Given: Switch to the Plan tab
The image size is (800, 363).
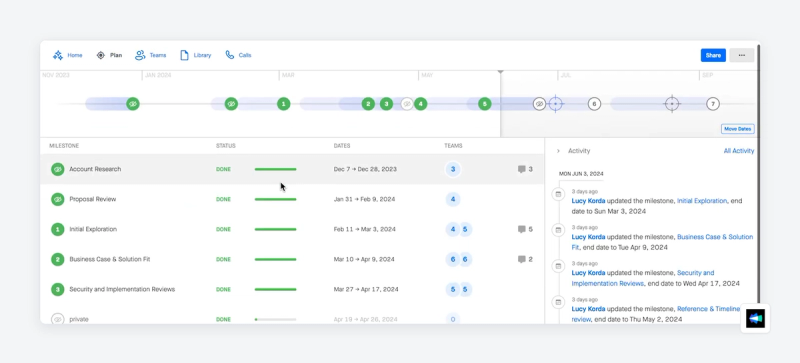Looking at the screenshot, I should tap(109, 55).
